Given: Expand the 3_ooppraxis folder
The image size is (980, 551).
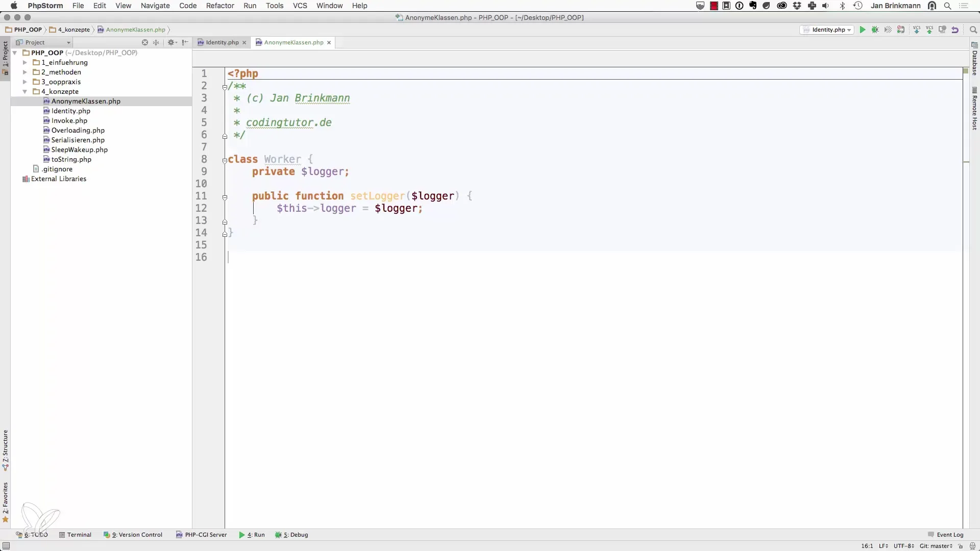Looking at the screenshot, I should click(24, 82).
